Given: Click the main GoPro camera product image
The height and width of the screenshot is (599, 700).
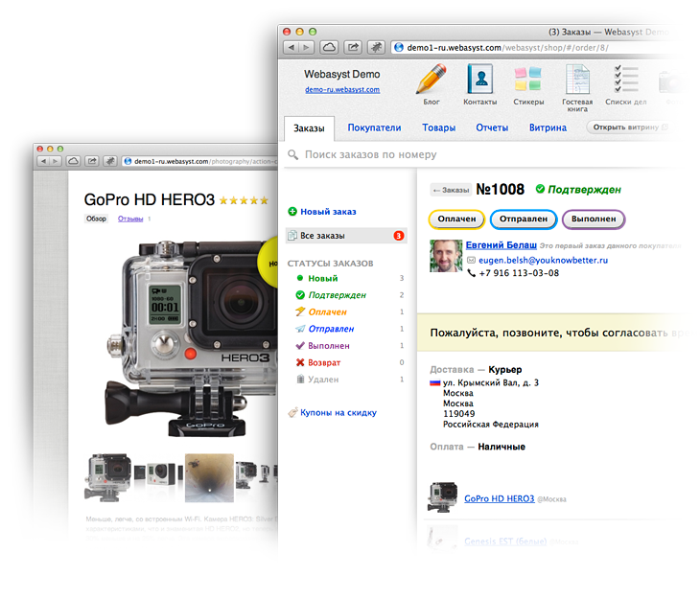Looking at the screenshot, I should point(192,338).
